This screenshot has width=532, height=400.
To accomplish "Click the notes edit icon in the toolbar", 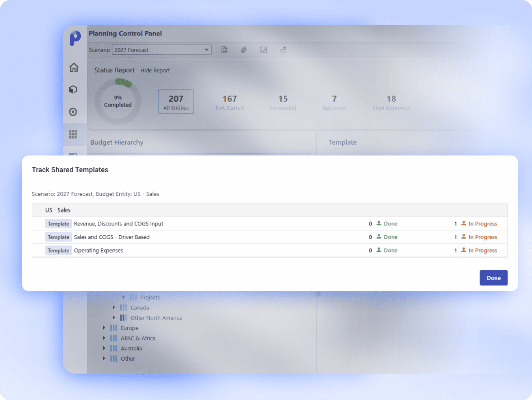I will click(263, 50).
